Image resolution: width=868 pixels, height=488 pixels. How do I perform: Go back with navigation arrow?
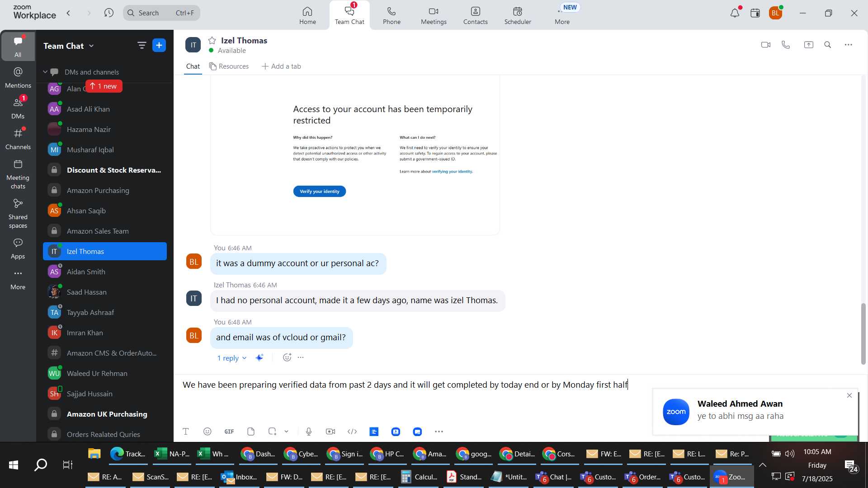[69, 13]
